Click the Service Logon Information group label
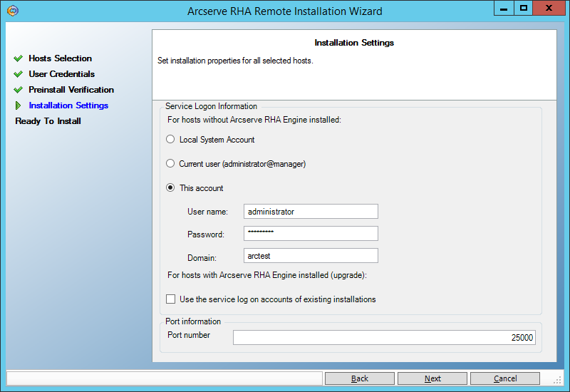This screenshot has height=392, width=570. (x=211, y=105)
